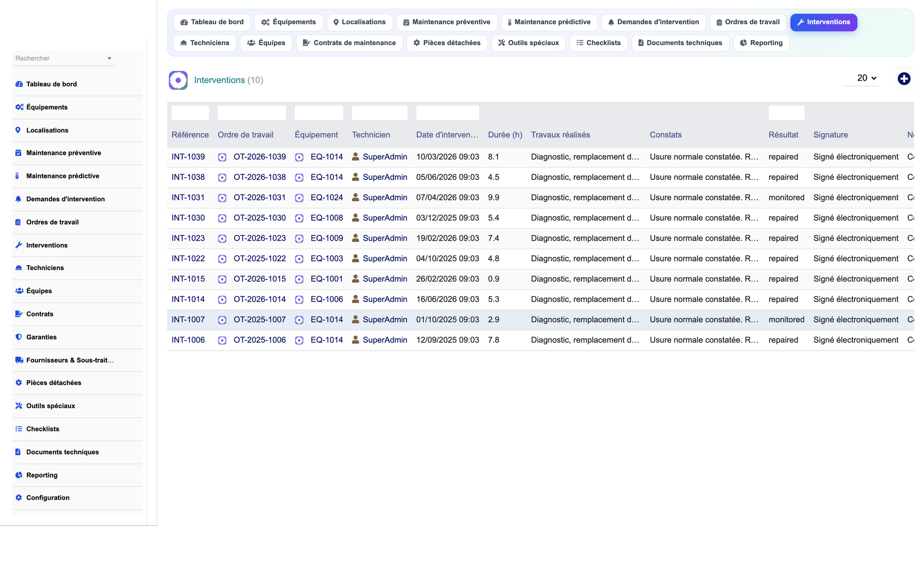Click the work order icon in row INT-1039
The width and height of the screenshot is (924, 572).
tap(222, 157)
